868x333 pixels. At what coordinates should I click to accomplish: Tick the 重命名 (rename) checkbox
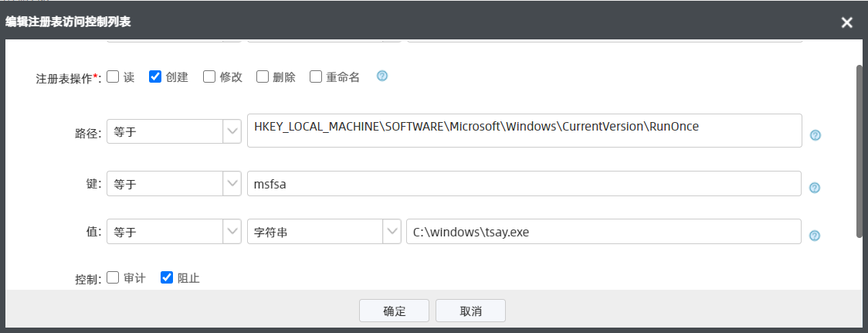pyautogui.click(x=315, y=76)
